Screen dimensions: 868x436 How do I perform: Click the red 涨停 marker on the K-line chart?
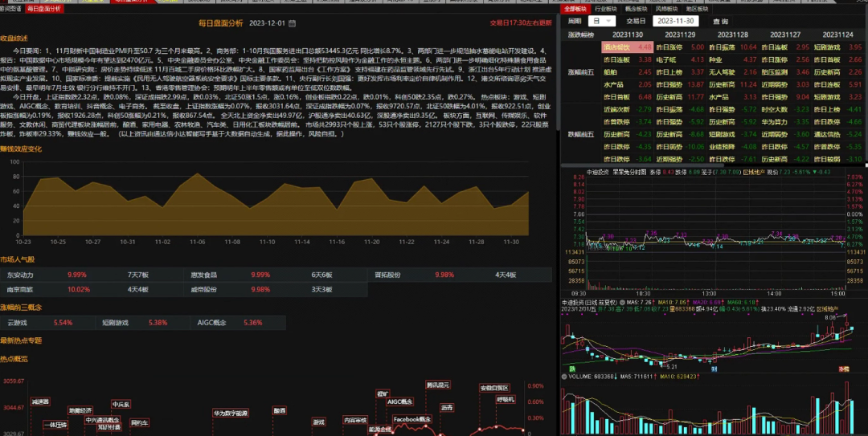point(844,369)
